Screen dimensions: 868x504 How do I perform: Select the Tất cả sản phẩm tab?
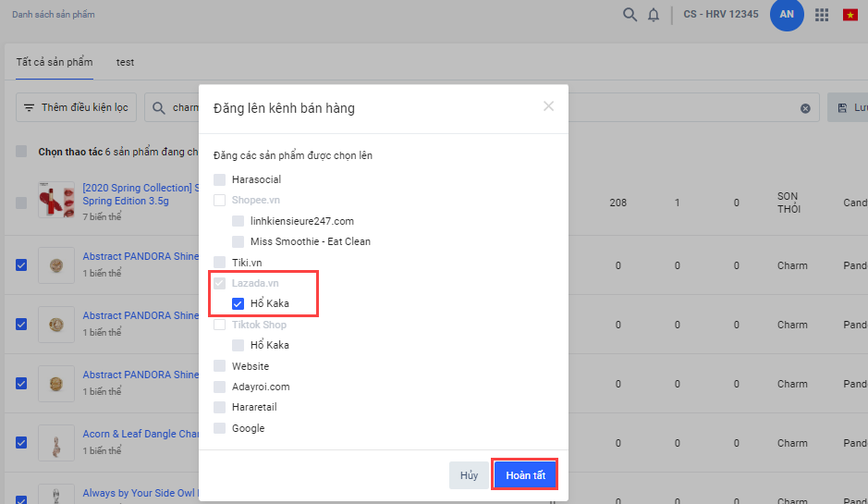pos(55,62)
